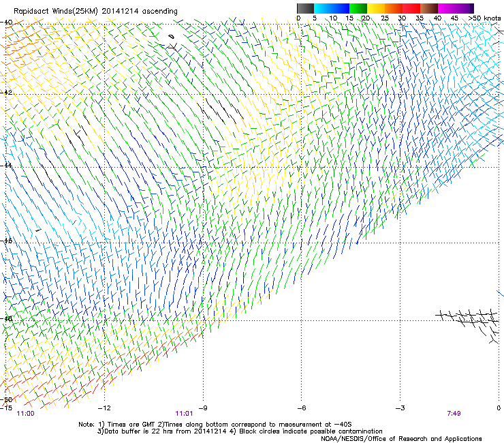Click the cyan-blue 5-15 knots legend segment
The image size is (504, 443).
tap(332, 8)
